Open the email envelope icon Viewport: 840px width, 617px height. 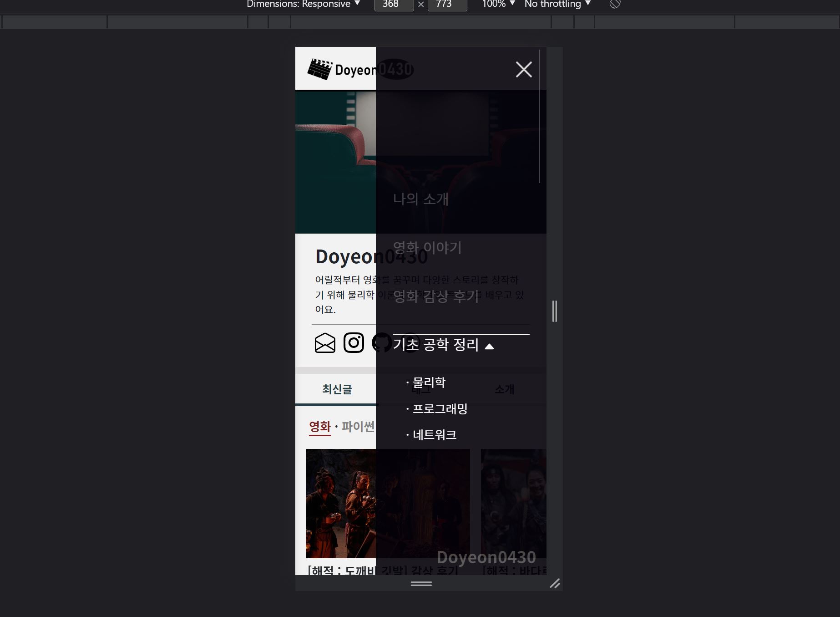tap(325, 343)
